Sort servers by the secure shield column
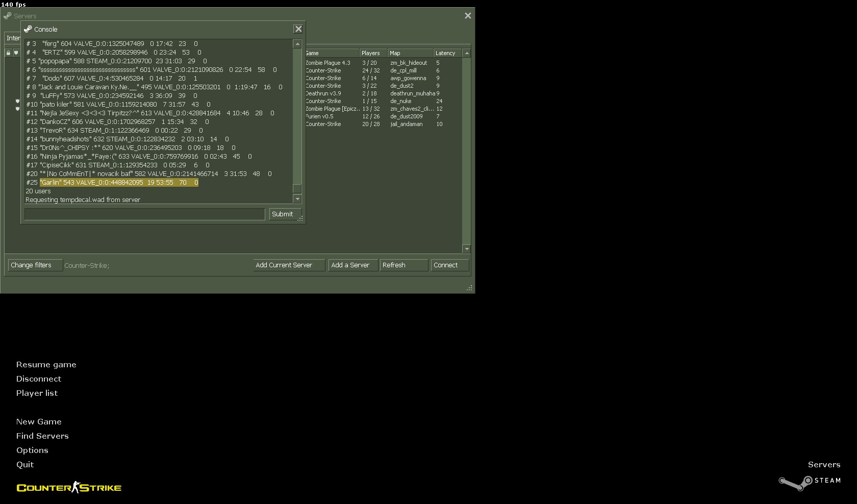The image size is (857, 504). click(x=16, y=53)
